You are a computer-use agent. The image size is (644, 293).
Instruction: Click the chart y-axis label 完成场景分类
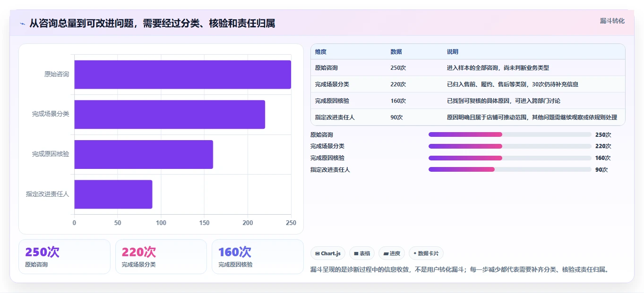(x=51, y=114)
